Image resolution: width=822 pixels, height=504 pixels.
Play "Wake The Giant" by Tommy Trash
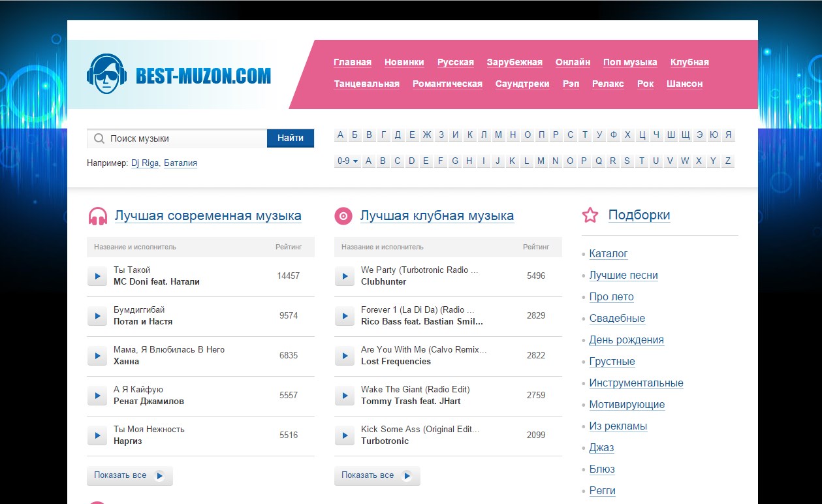345,396
